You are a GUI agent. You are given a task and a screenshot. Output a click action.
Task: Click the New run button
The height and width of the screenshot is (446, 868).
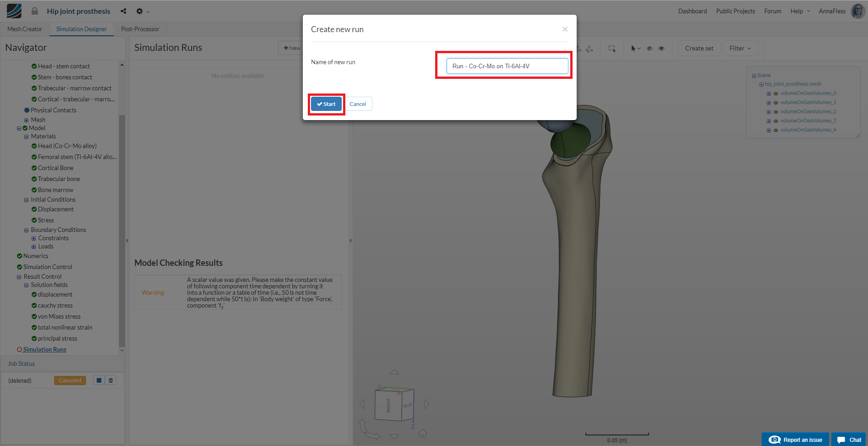pyautogui.click(x=292, y=48)
